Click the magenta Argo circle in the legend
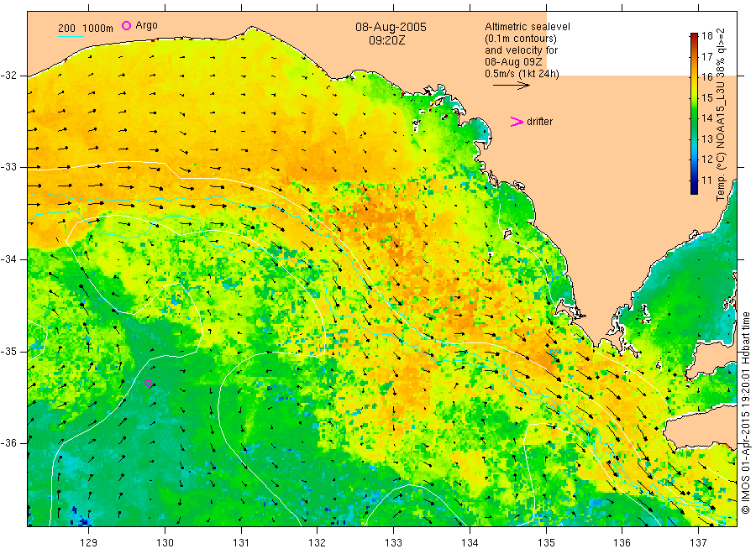Screen dimensions: 756x554 pos(126,25)
